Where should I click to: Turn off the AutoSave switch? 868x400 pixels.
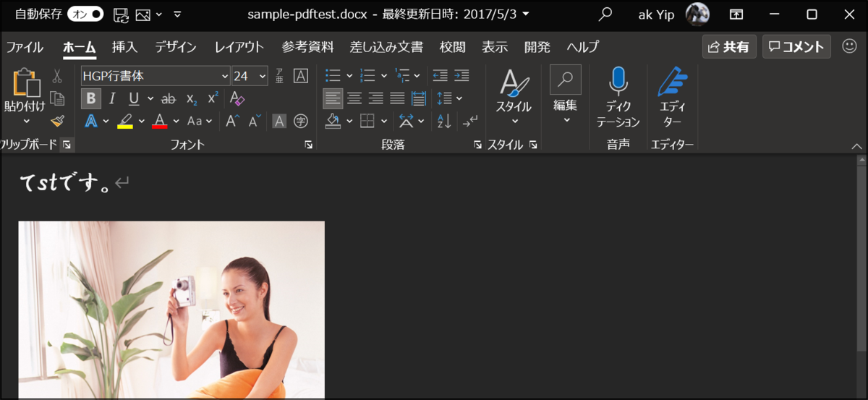(x=85, y=14)
